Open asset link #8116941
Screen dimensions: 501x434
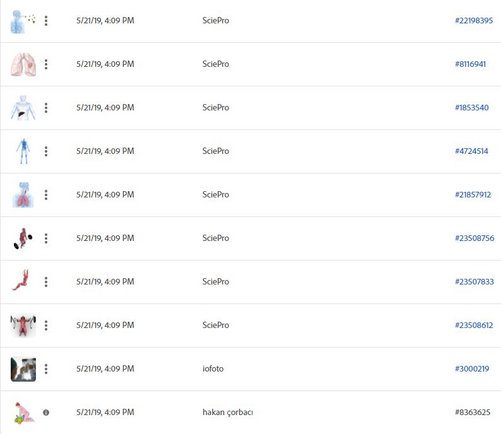[x=470, y=64]
